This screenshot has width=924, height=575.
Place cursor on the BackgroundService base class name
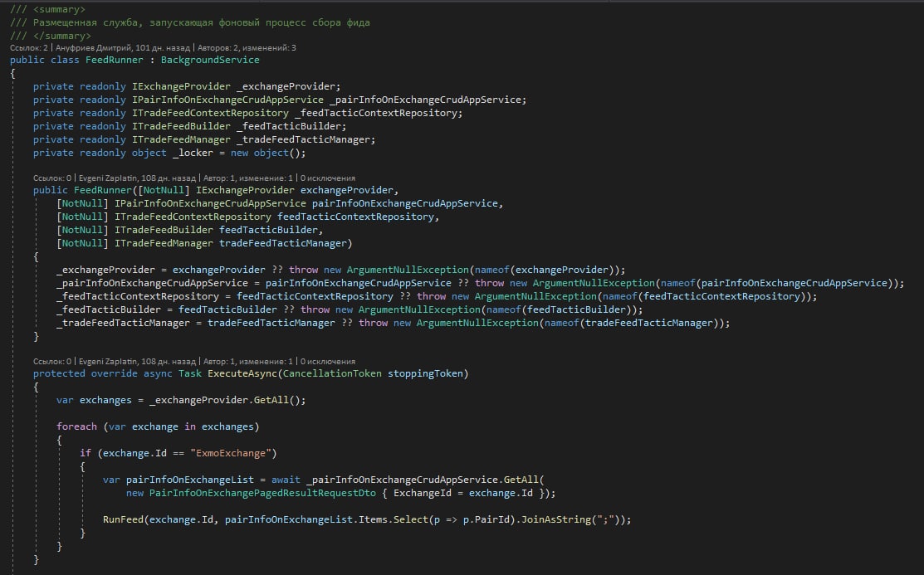click(x=210, y=60)
